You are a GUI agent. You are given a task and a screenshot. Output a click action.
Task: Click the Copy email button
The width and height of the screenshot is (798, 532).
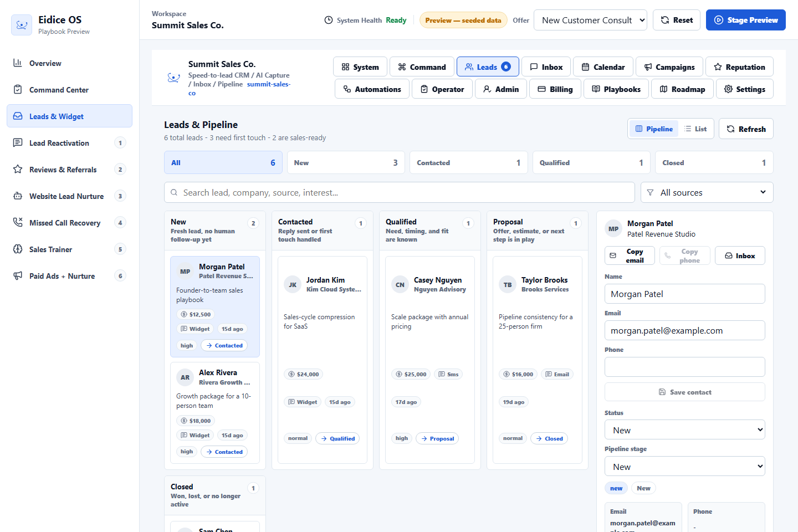[630, 255]
